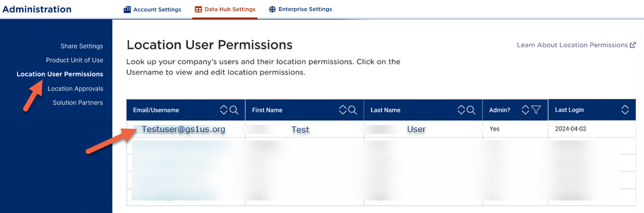Screen dimensions: 644x213
Task: Select Location User Permissions in sidebar
Action: click(60, 74)
